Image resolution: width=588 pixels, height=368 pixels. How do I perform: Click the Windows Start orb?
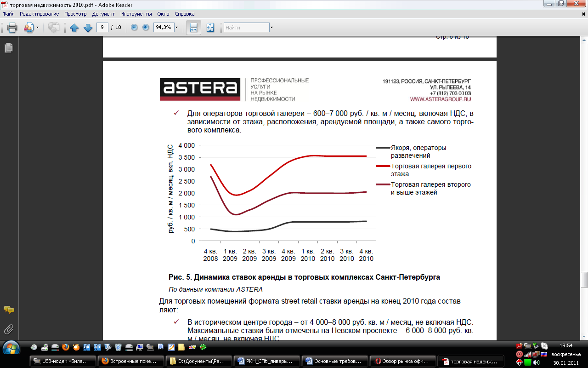coord(11,348)
